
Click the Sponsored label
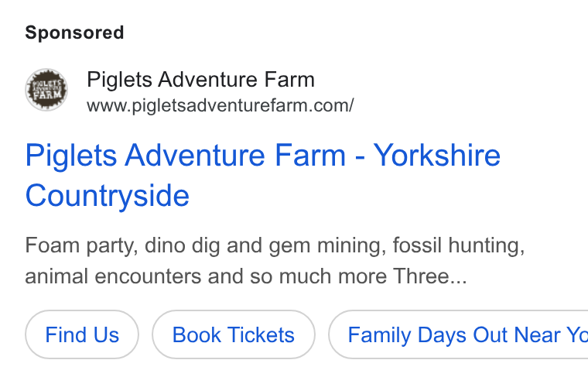click(74, 33)
